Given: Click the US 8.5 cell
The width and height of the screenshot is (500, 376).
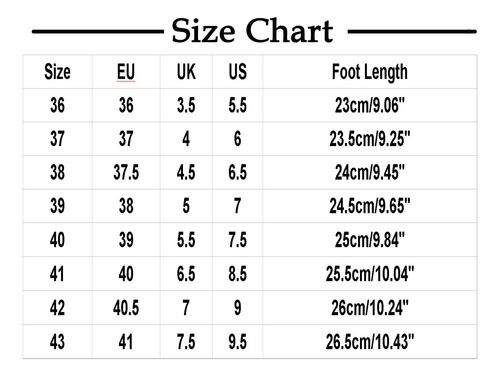Looking at the screenshot, I should coord(238,274).
